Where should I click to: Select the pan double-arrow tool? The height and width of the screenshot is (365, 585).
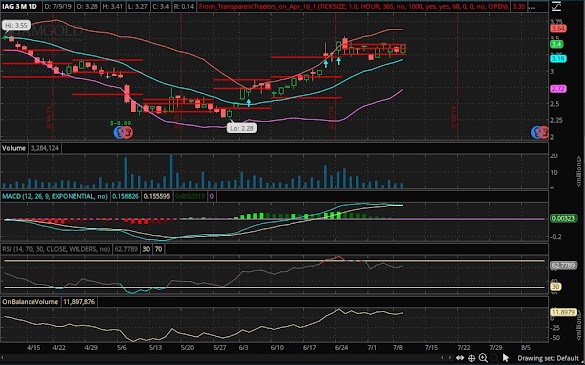click(460, 358)
